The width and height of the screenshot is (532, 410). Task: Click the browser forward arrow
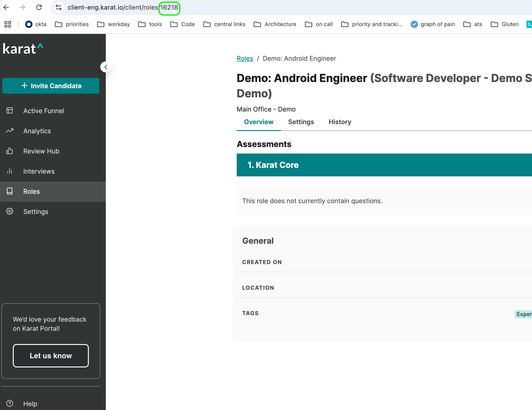(22, 8)
